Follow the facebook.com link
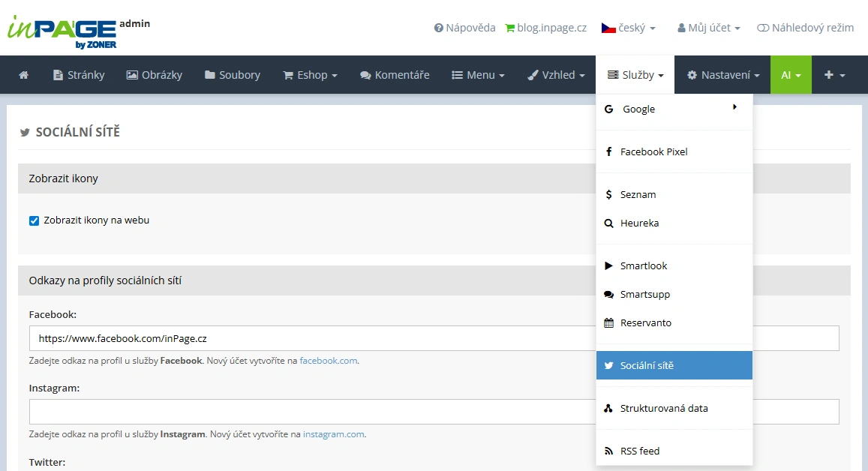Screen dimensions: 868x471 329,361
